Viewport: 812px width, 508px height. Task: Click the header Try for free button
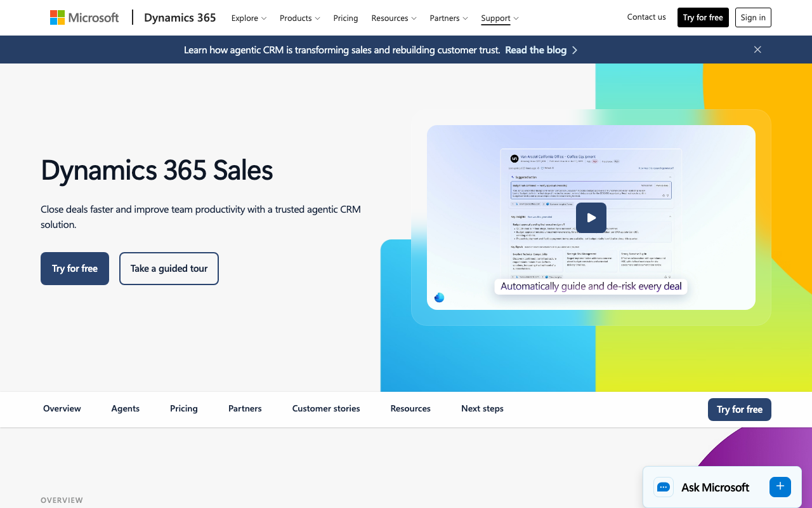pyautogui.click(x=703, y=18)
